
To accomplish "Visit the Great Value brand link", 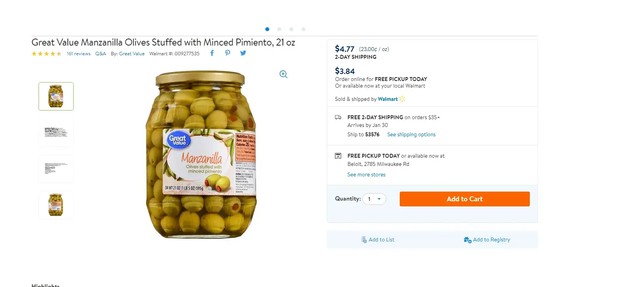I will [x=132, y=54].
